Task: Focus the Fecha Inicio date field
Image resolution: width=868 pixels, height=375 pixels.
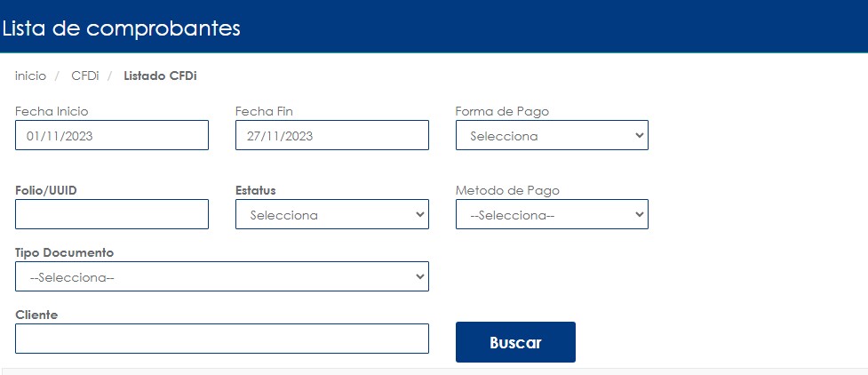Action: click(112, 136)
